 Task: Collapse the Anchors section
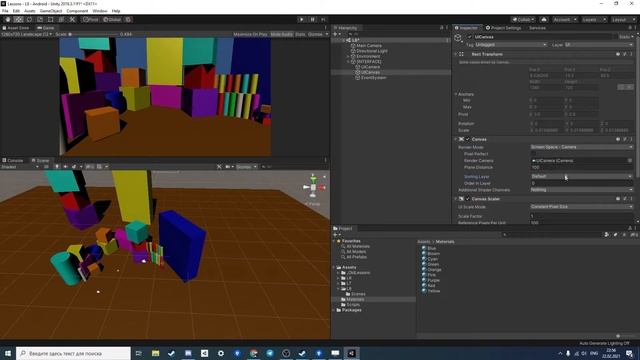456,94
